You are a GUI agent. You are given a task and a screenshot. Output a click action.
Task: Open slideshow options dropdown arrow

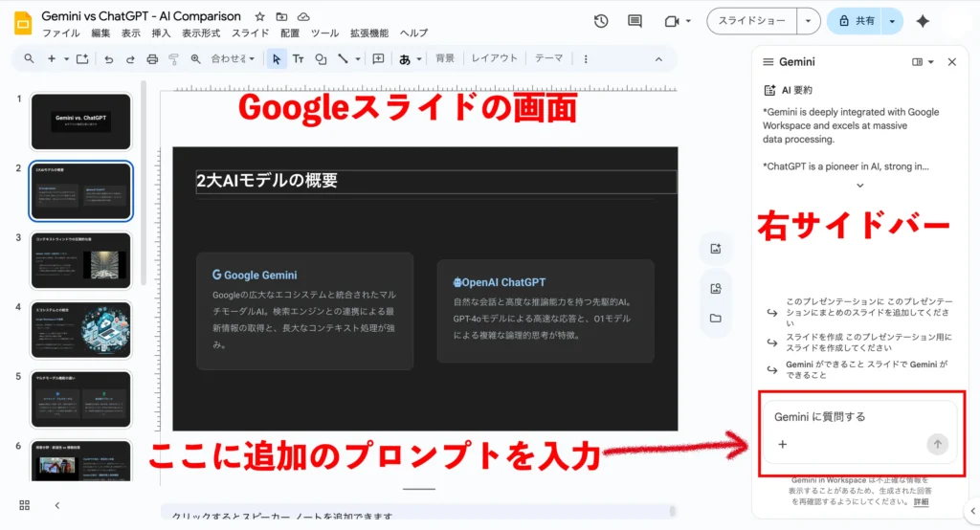coord(808,21)
